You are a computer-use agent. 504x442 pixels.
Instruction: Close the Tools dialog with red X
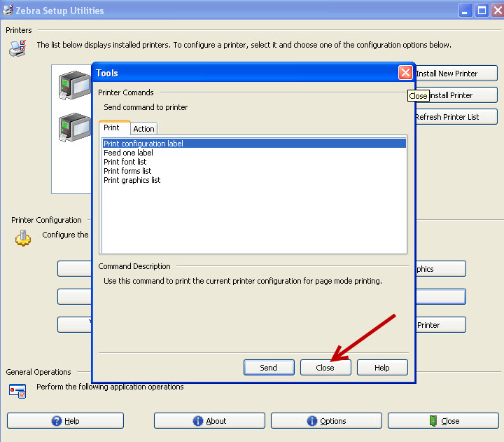click(405, 73)
